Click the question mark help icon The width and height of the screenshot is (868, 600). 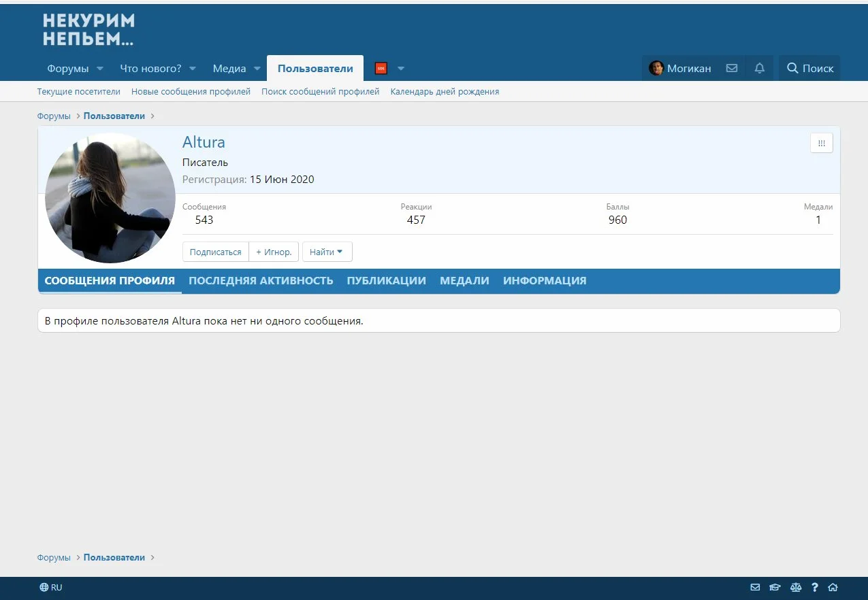(x=814, y=588)
